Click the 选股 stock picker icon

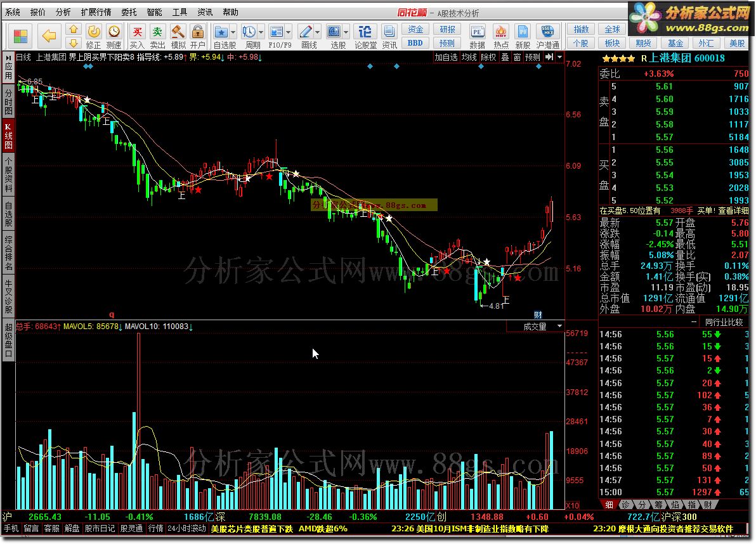(334, 32)
